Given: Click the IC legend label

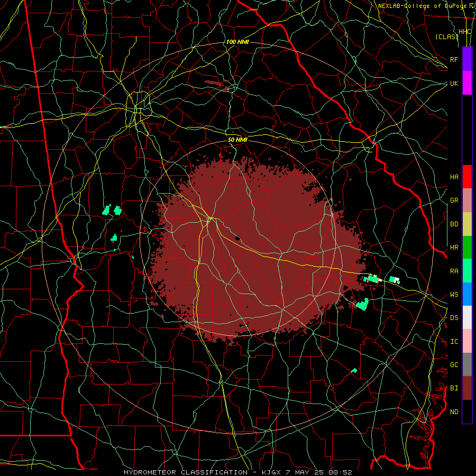Looking at the screenshot, I should coord(454,342).
